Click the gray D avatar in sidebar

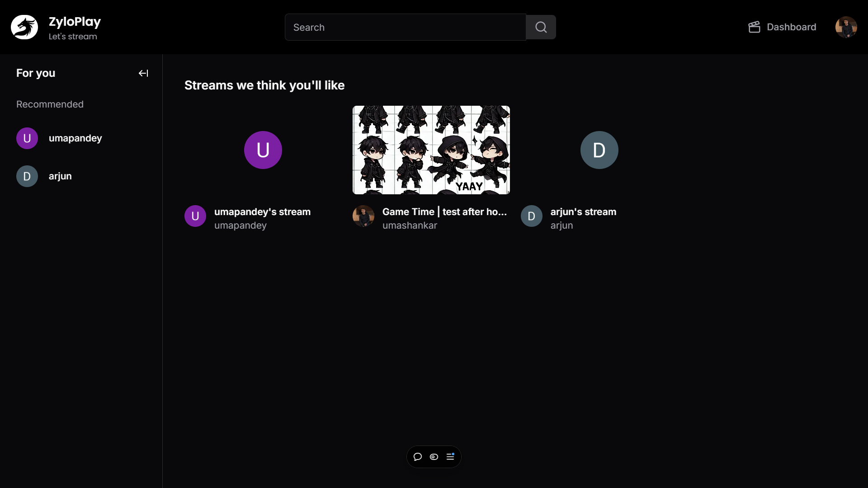click(27, 176)
